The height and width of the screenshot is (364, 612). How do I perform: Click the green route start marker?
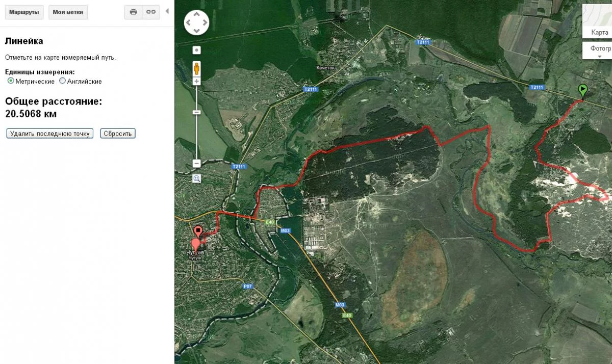coord(582,92)
